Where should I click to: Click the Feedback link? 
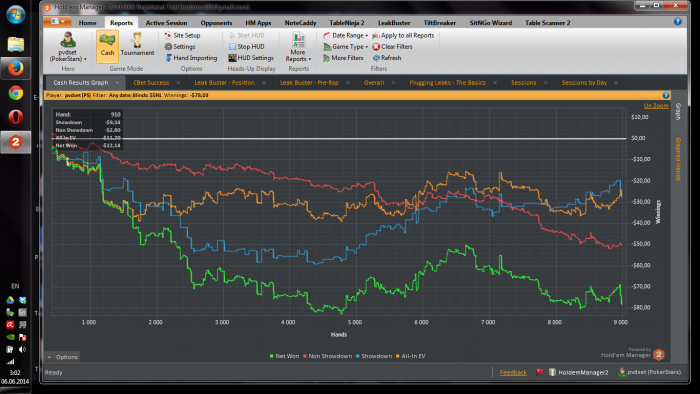[513, 372]
